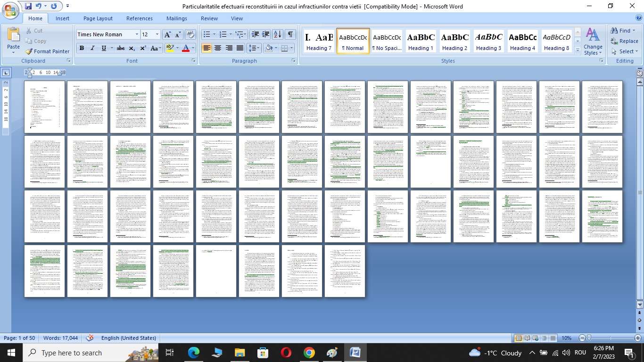The height and width of the screenshot is (362, 644).
Task: Open the View tab
Action: pos(237,18)
